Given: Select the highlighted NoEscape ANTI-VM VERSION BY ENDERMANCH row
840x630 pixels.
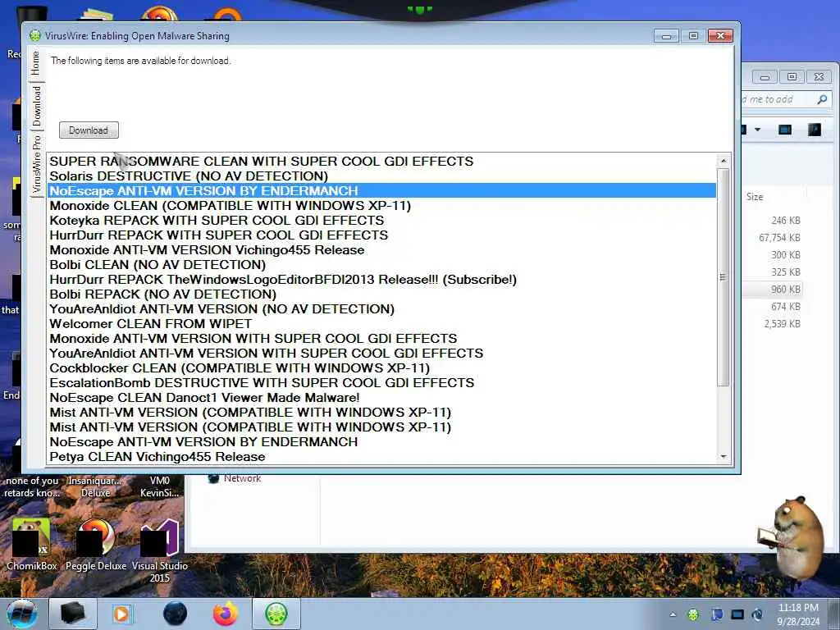Looking at the screenshot, I should [381, 190].
